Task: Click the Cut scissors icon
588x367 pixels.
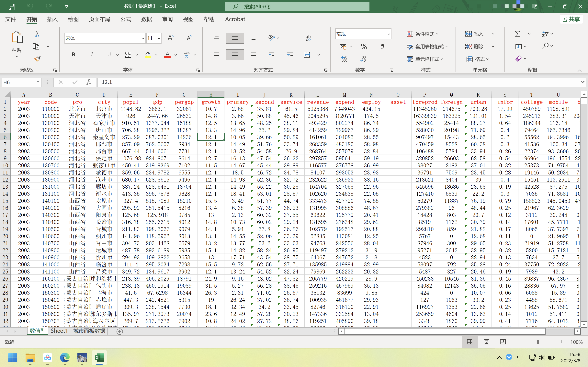Action: 37,34
